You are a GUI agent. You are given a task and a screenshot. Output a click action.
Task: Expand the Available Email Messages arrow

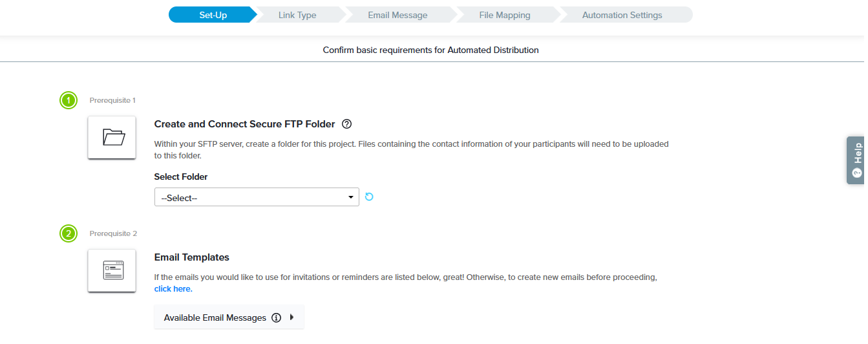pyautogui.click(x=291, y=317)
